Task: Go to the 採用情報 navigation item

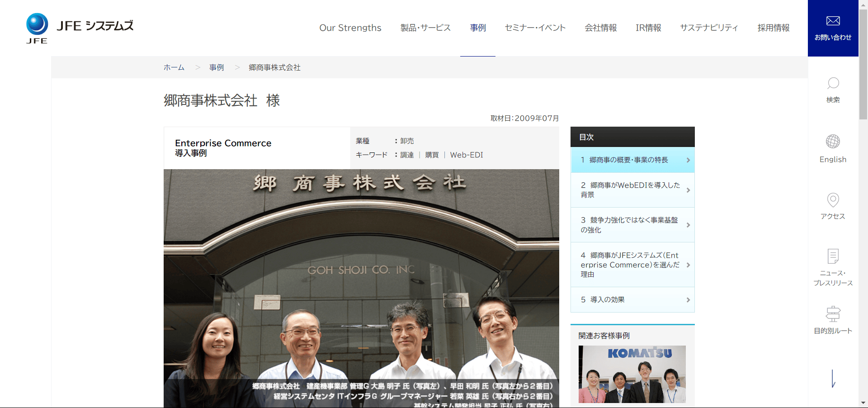Action: 774,28
